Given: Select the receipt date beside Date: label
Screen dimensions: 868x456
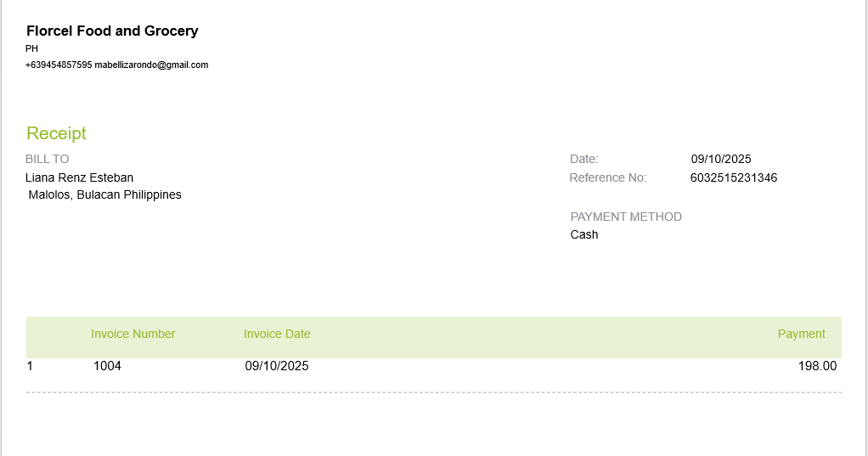Looking at the screenshot, I should [721, 159].
